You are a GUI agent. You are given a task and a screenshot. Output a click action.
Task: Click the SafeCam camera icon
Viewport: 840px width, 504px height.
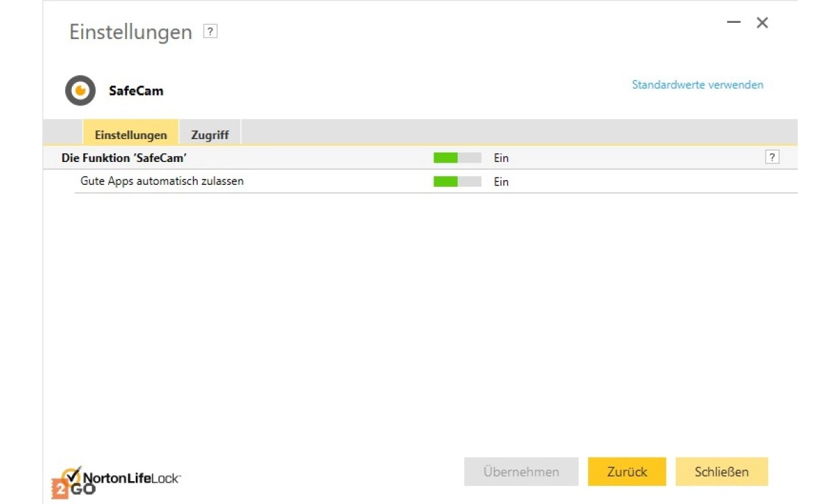[x=80, y=91]
